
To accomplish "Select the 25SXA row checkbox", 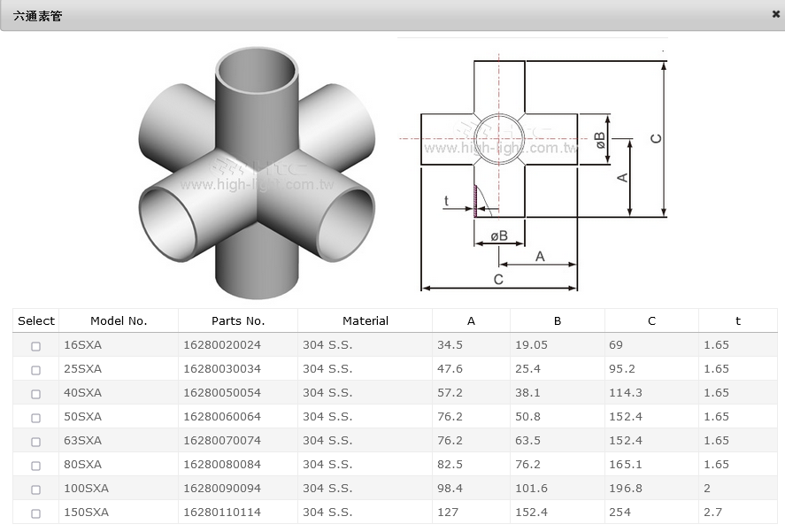I will pos(36,370).
